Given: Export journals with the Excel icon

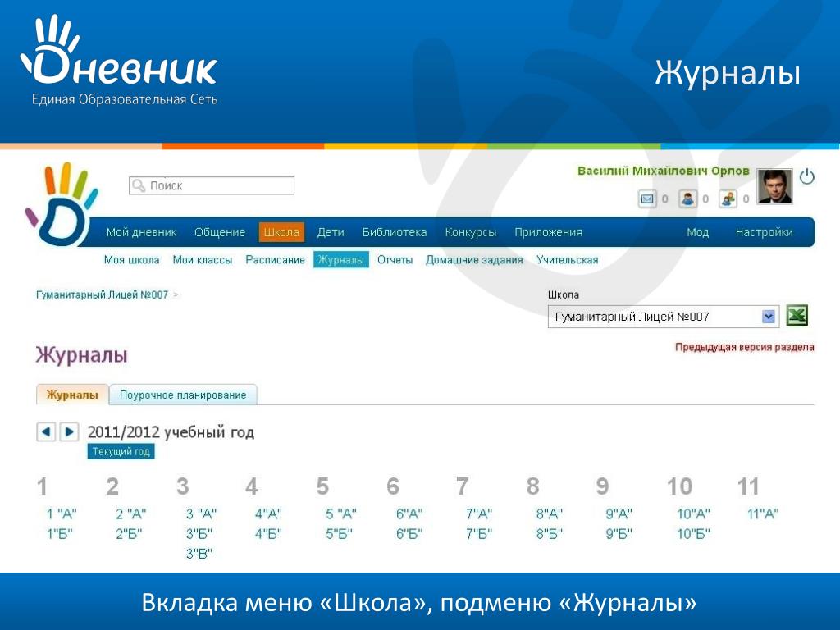Looking at the screenshot, I should tap(797, 315).
